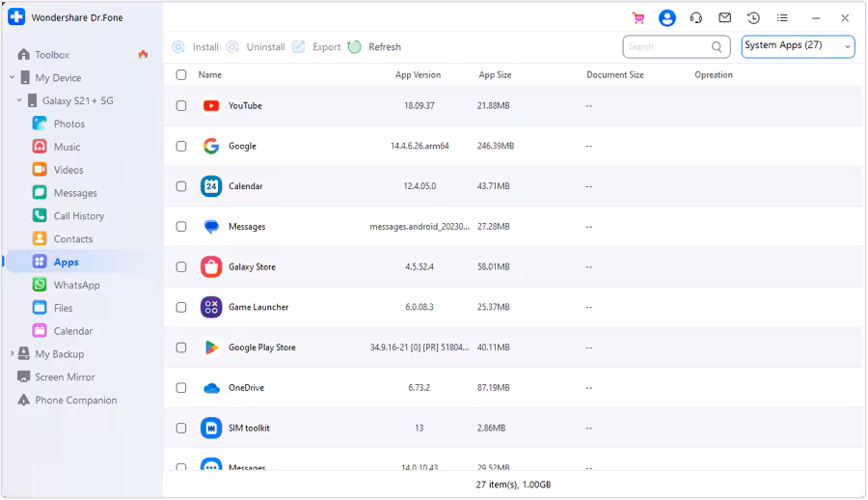The height and width of the screenshot is (500, 868).
Task: Check the Google Play Store row checkbox
Action: click(x=181, y=347)
